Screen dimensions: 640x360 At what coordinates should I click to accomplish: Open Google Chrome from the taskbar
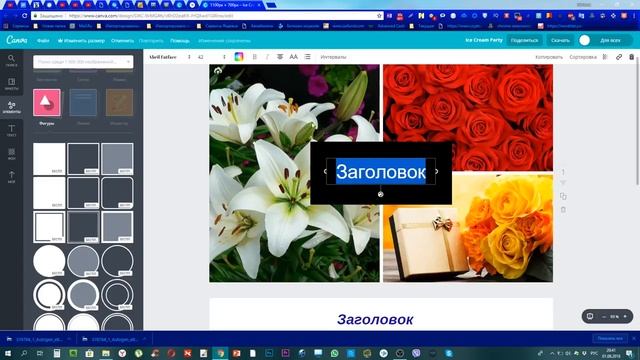click(220, 353)
